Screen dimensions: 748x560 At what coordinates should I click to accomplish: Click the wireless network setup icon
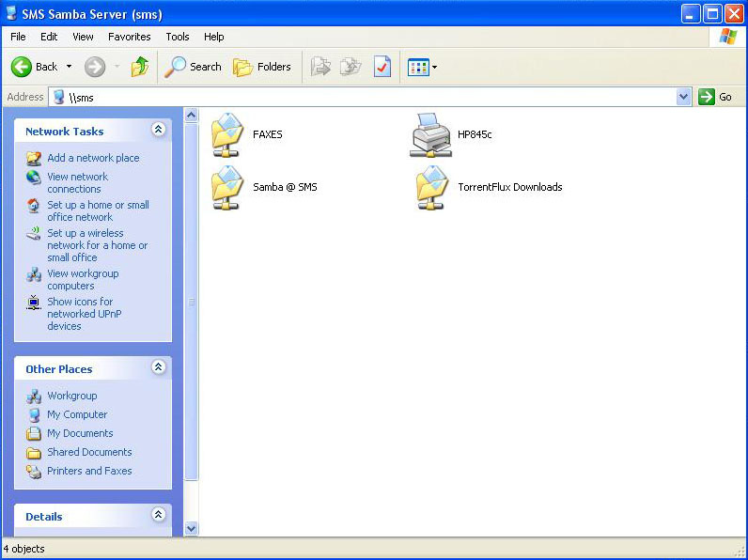tap(34, 234)
